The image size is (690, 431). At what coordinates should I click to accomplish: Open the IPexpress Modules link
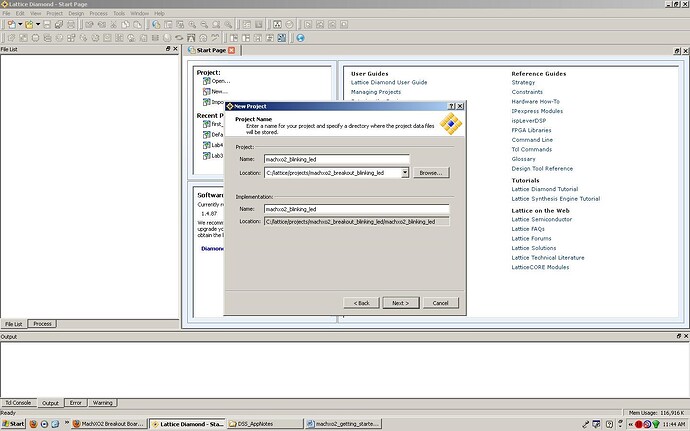tap(537, 111)
